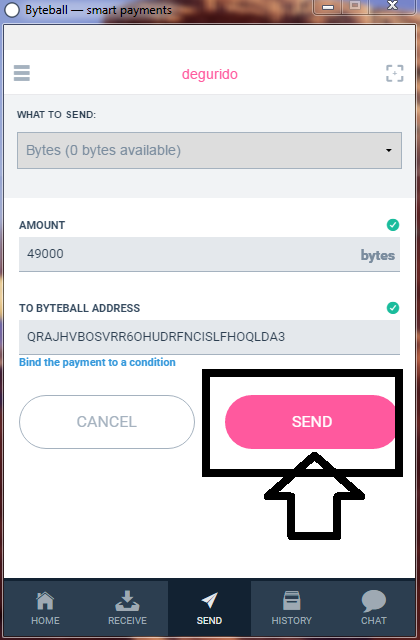Screen dimensions: 420x640
Task: Click the pink SEND button
Action: [x=310, y=422]
